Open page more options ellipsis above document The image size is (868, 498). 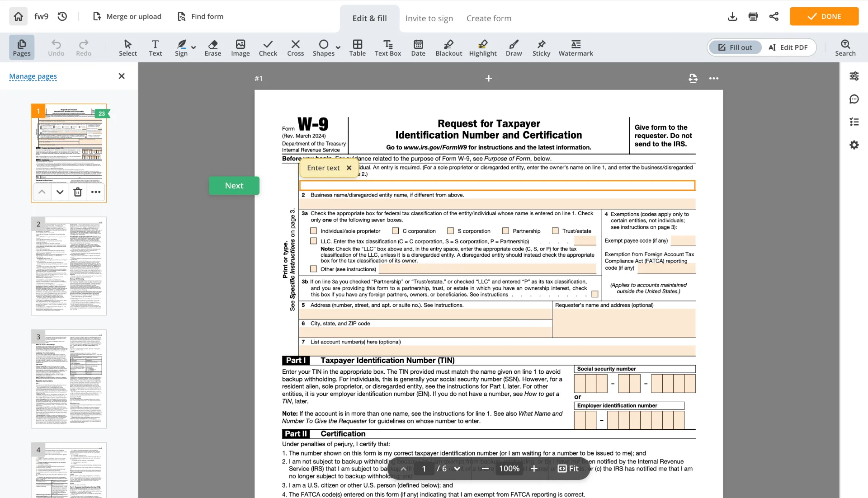tap(714, 78)
